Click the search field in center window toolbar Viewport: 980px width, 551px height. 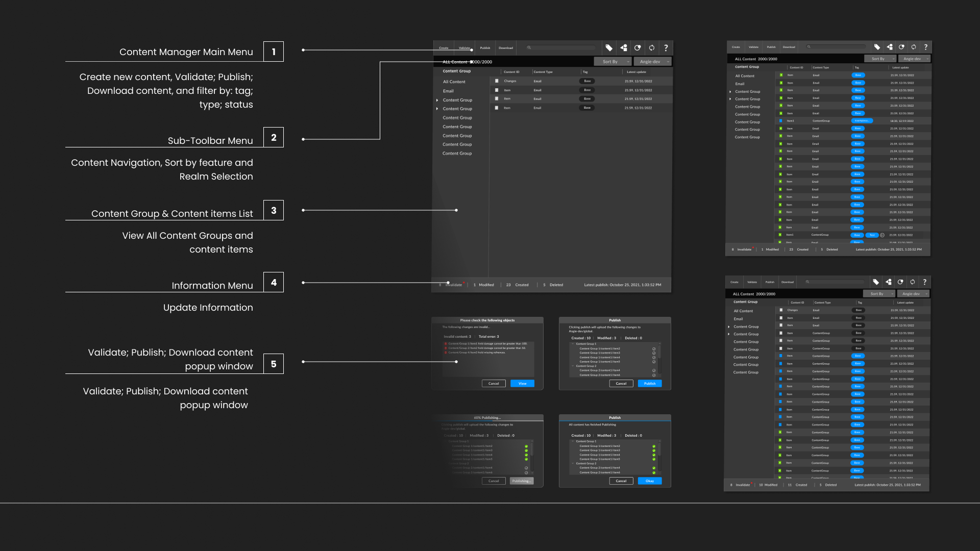(x=561, y=48)
